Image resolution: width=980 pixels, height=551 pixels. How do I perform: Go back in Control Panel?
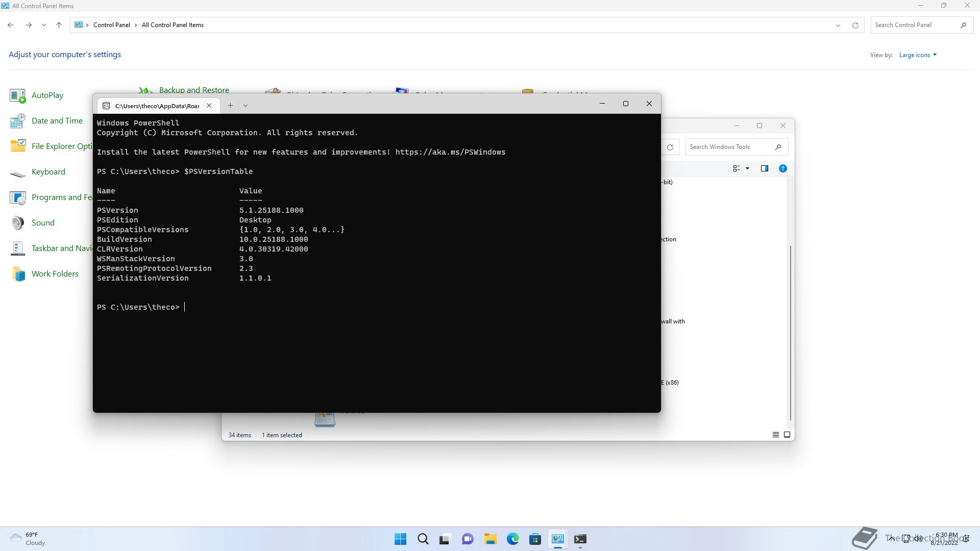[x=11, y=25]
